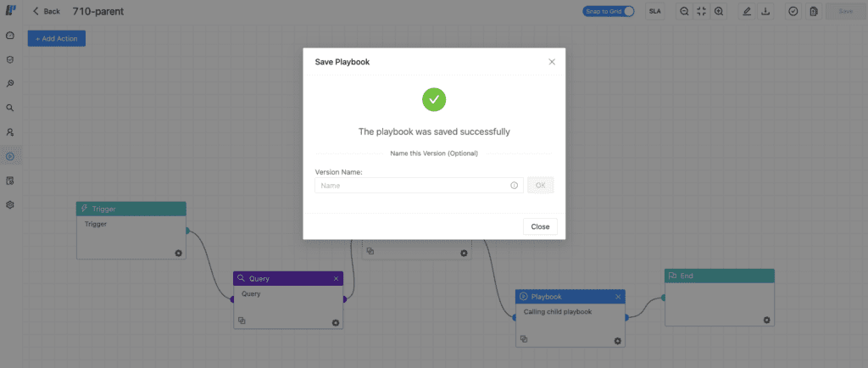Click the Add Action button
The image size is (868, 368).
point(57,39)
